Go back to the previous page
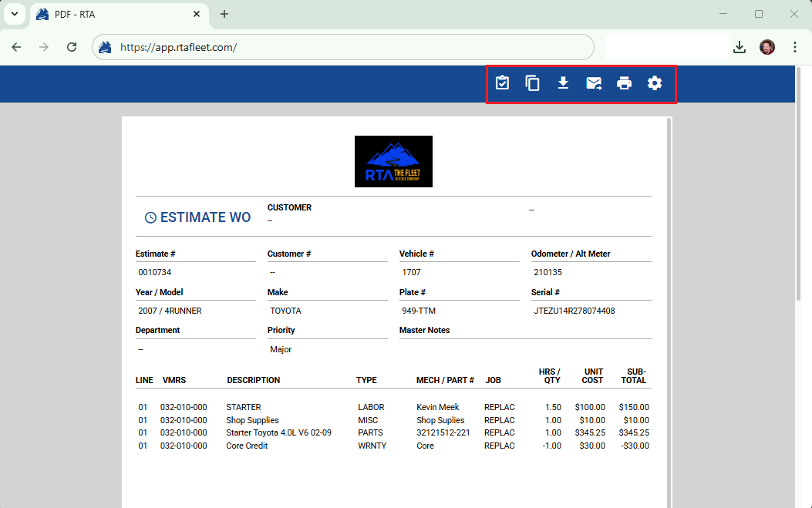 point(16,47)
